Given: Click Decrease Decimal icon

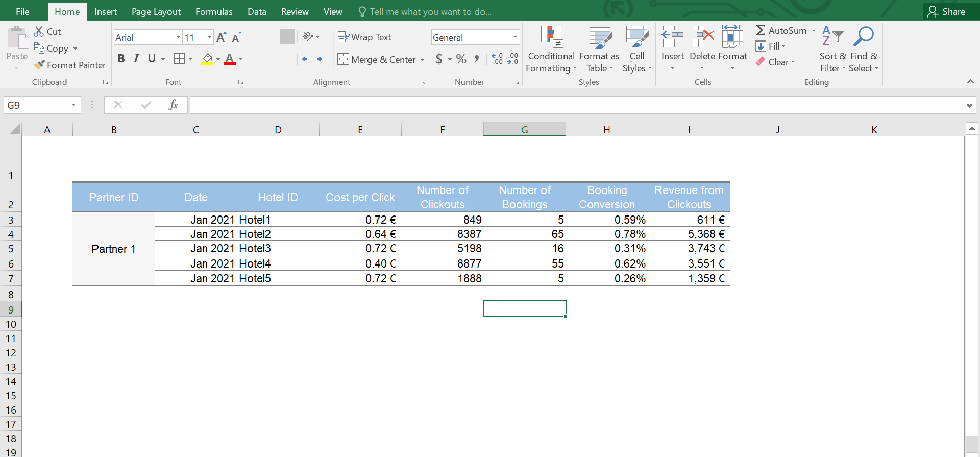Looking at the screenshot, I should click(512, 59).
